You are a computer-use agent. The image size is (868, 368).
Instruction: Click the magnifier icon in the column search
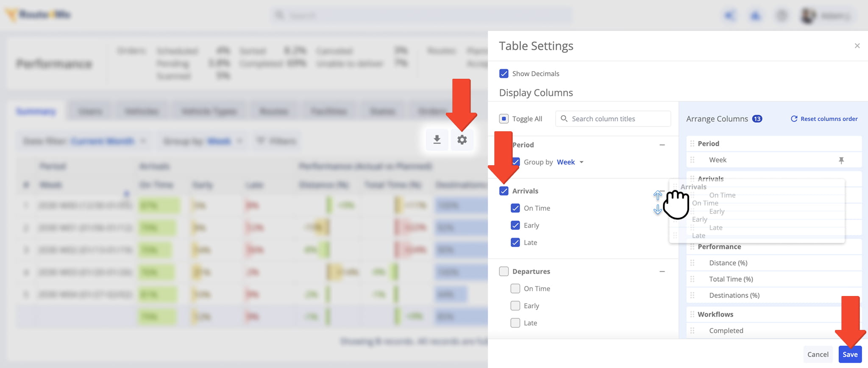(564, 119)
